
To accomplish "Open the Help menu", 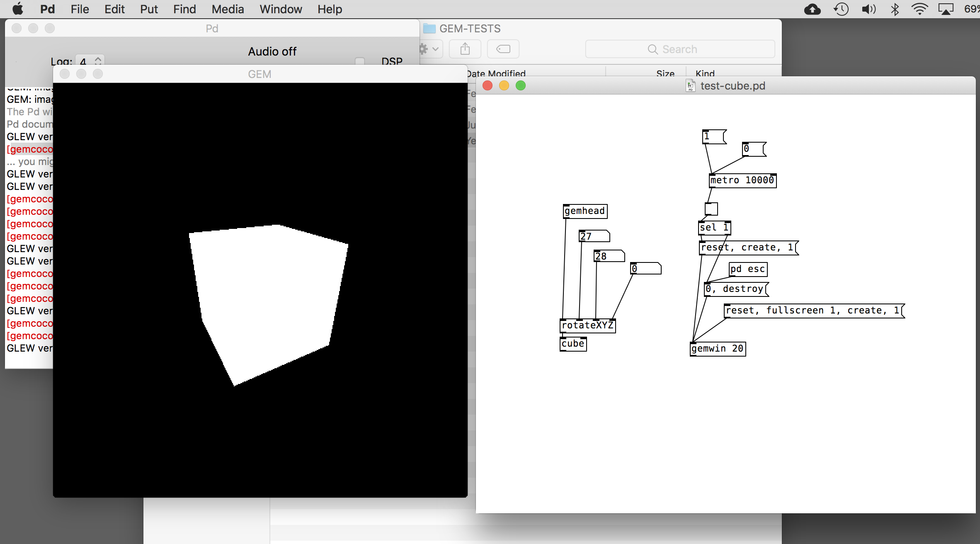I will [330, 9].
